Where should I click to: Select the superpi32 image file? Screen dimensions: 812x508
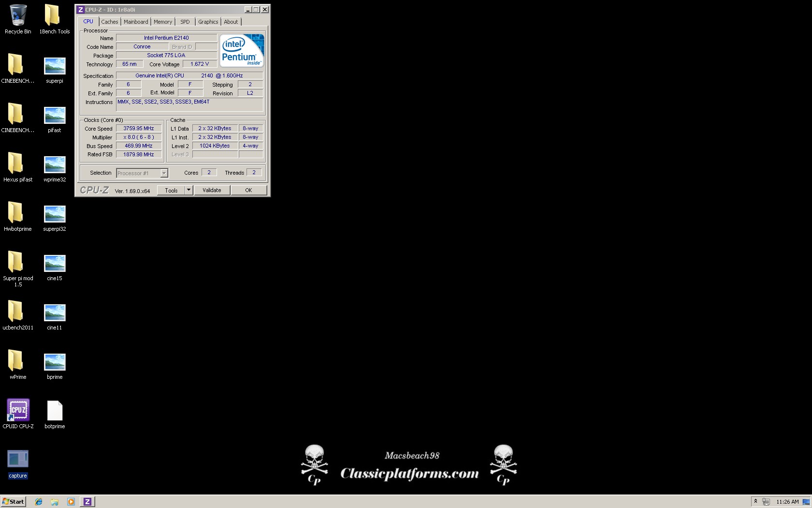[x=55, y=218]
